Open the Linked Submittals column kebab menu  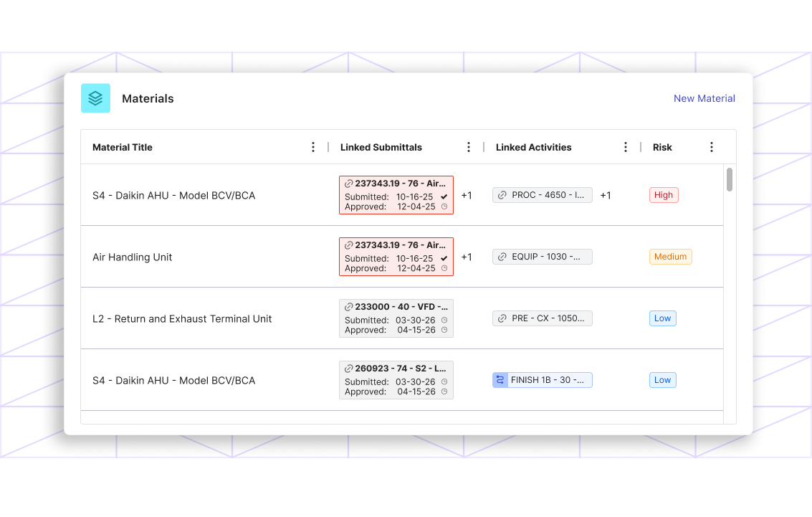pos(469,146)
